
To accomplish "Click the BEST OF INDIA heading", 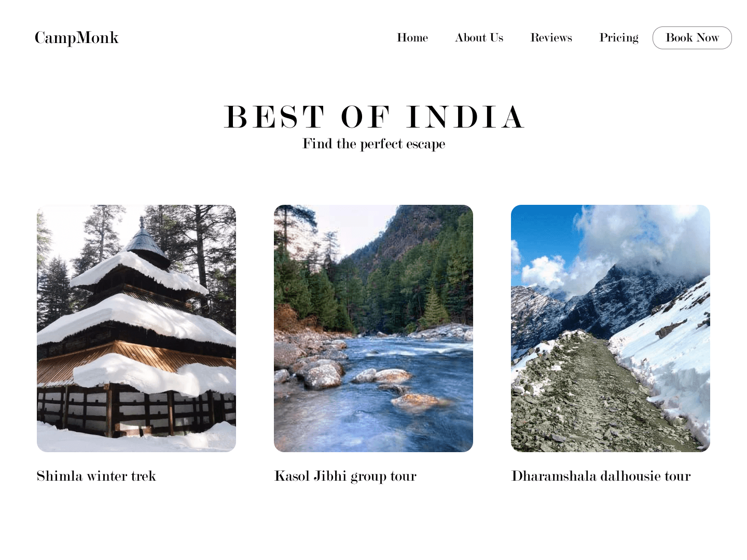I will point(374,117).
